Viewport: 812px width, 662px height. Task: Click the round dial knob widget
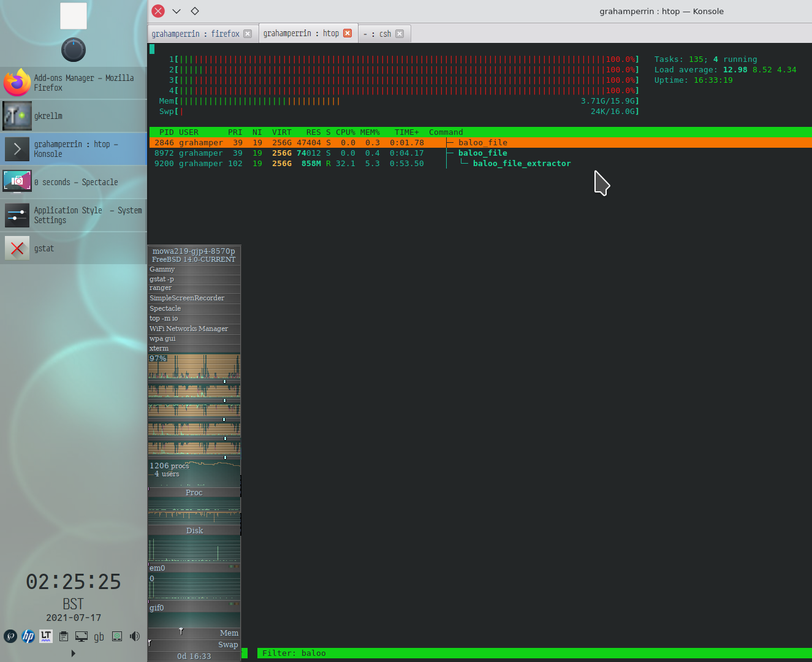coord(74,50)
